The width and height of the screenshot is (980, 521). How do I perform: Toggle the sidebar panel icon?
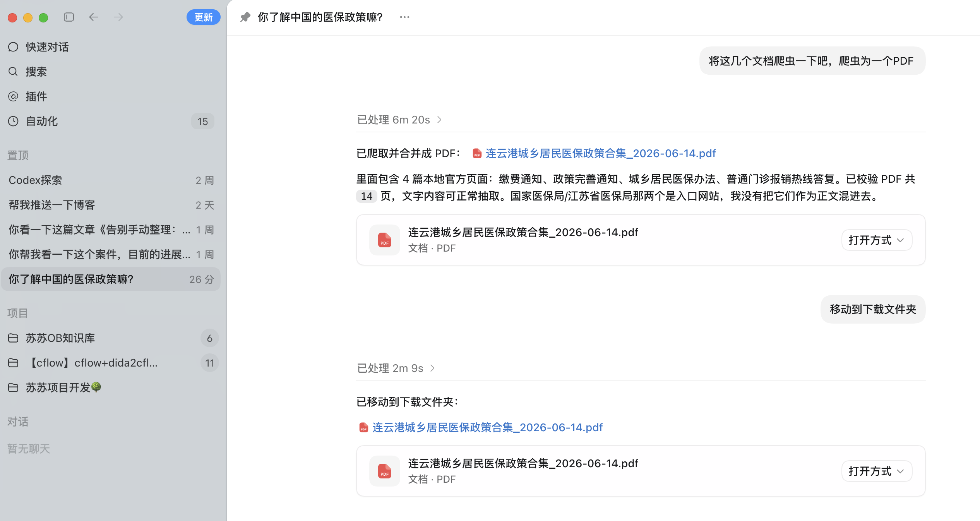pos(69,17)
